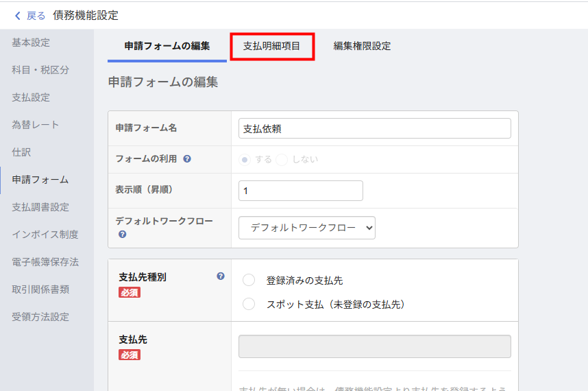Click help icon beside 支払先種別
The height and width of the screenshot is (391, 588).
(x=221, y=276)
